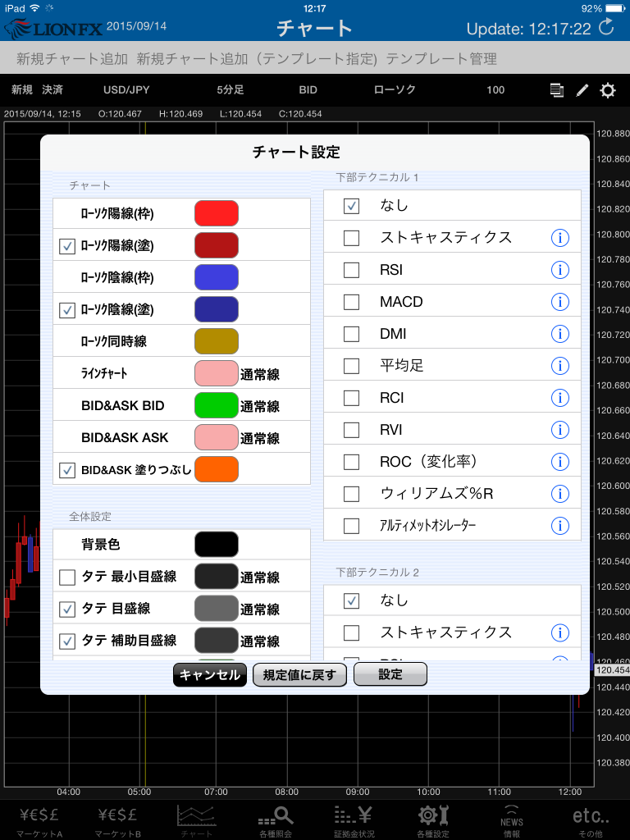This screenshot has height=840, width=630.
Task: Open 各種設定 gear and wrench icon
Action: click(433, 821)
